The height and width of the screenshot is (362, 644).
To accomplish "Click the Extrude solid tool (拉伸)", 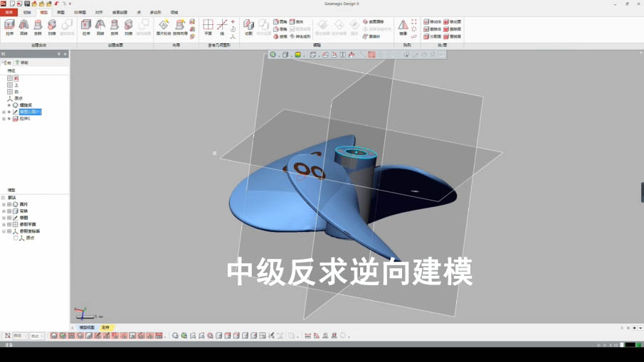I will coord(10,27).
